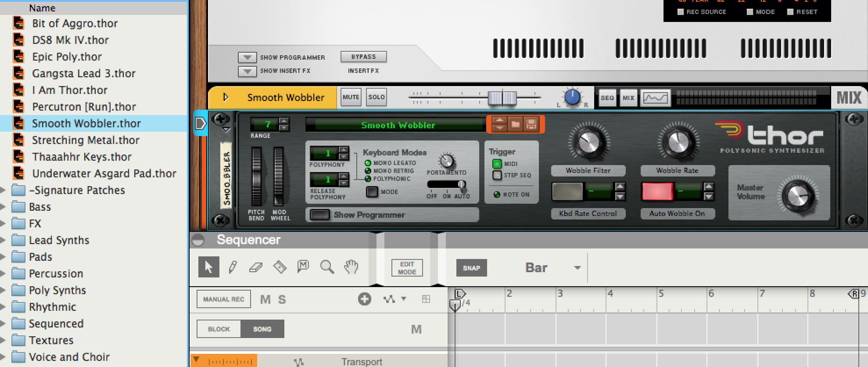Image resolution: width=868 pixels, height=367 pixels.
Task: Click the pitch bend Range stepper arrows
Action: click(x=284, y=125)
